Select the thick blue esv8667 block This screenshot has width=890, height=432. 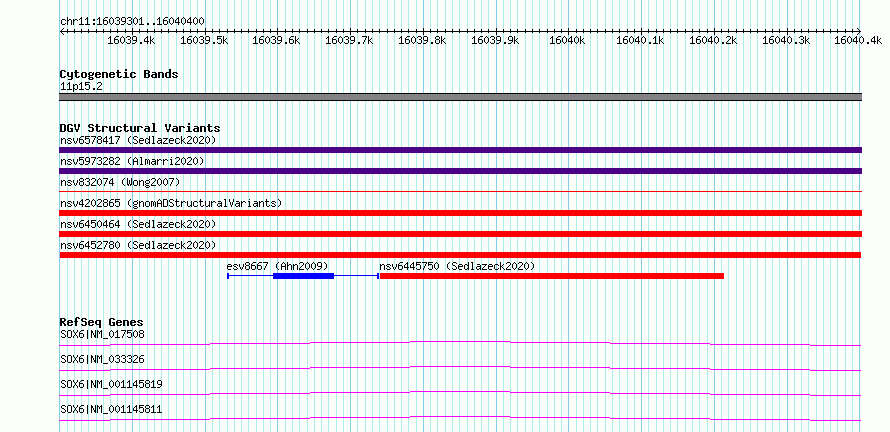tap(303, 276)
